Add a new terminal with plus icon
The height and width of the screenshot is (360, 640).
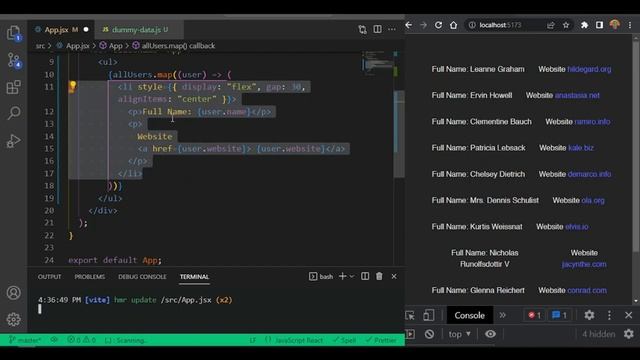pyautogui.click(x=342, y=276)
